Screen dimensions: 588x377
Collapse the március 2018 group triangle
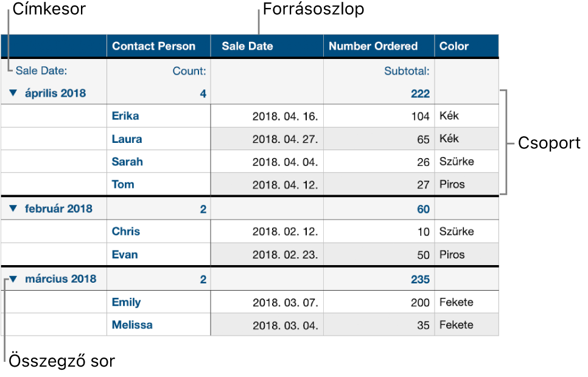coord(13,279)
